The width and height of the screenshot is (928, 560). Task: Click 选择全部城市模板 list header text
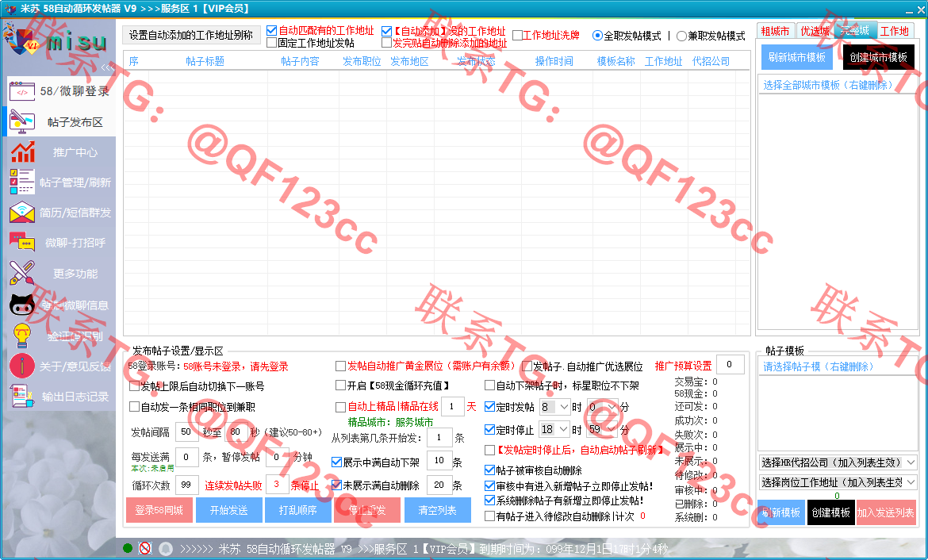click(827, 85)
